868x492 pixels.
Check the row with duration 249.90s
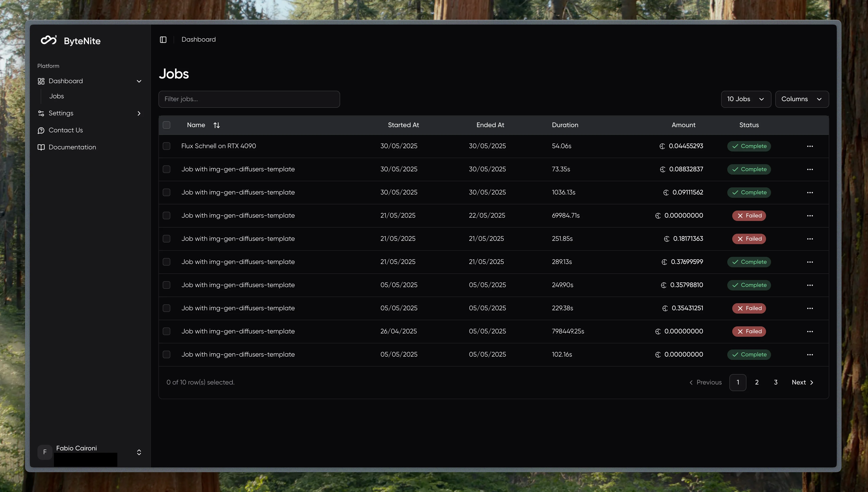[x=166, y=285]
